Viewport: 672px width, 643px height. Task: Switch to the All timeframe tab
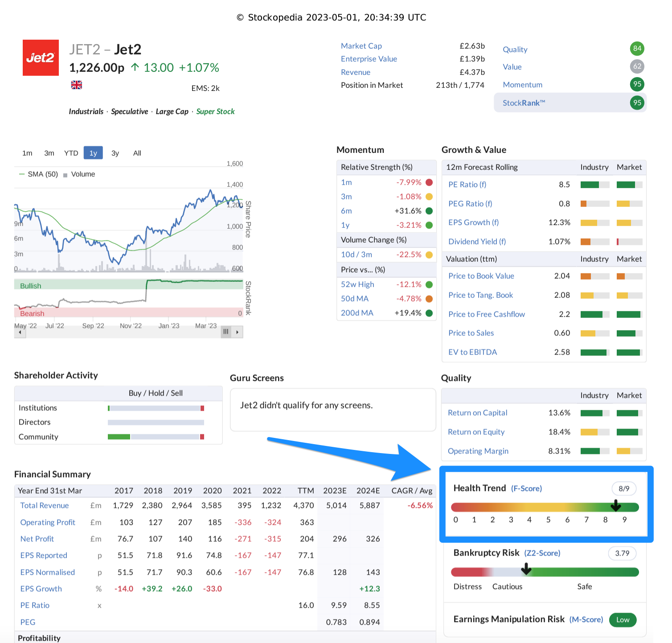137,153
